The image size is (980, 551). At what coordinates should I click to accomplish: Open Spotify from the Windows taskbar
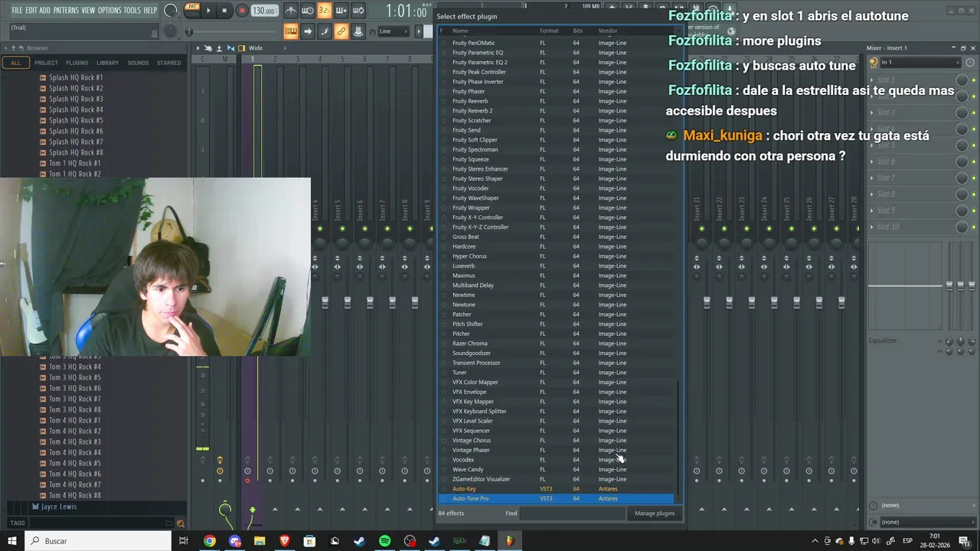[384, 541]
